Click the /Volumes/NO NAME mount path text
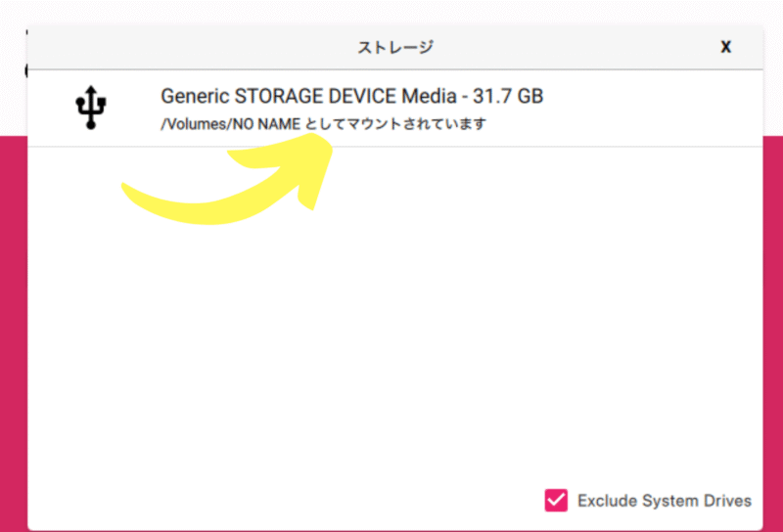Image resolution: width=783 pixels, height=532 pixels. coord(230,124)
